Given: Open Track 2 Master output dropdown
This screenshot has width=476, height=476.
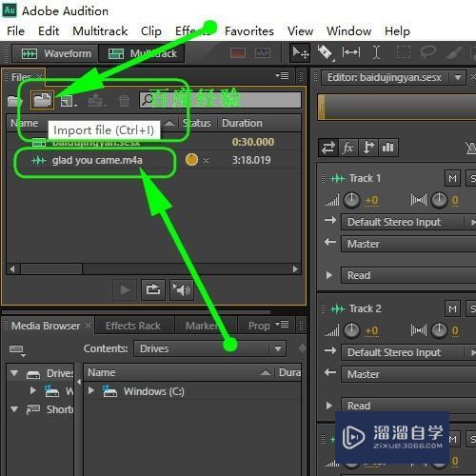Looking at the screenshot, I should coord(408,374).
